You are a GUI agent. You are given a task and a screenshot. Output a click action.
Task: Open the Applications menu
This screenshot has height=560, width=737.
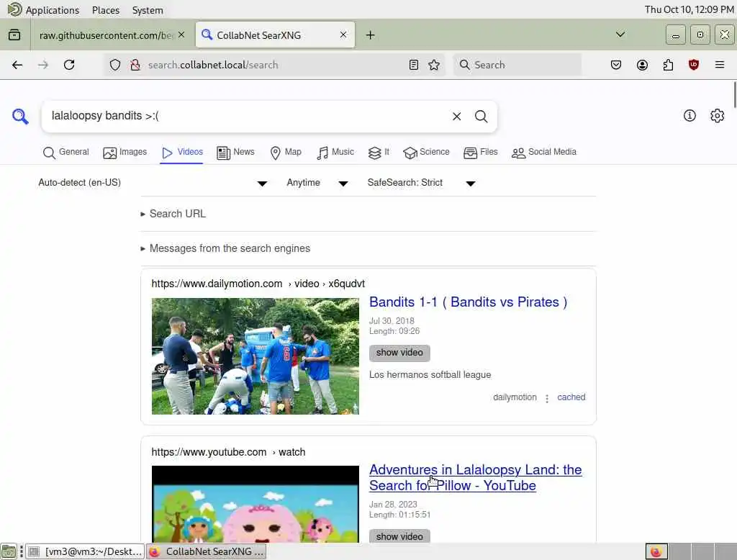pos(44,10)
